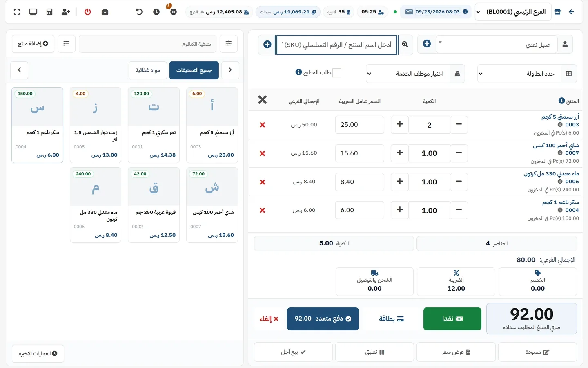
Task: Click the دفع متعدد multi-payment button
Action: [323, 319]
